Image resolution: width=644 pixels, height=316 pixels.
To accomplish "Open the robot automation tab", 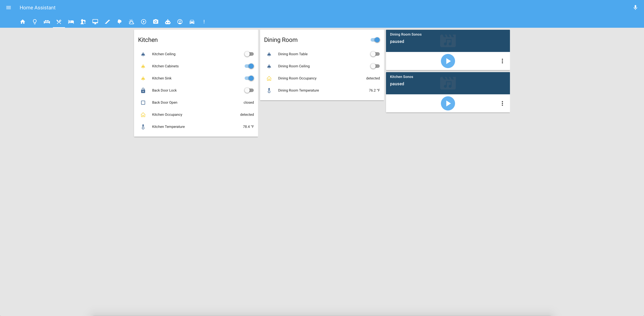I will coord(168,22).
